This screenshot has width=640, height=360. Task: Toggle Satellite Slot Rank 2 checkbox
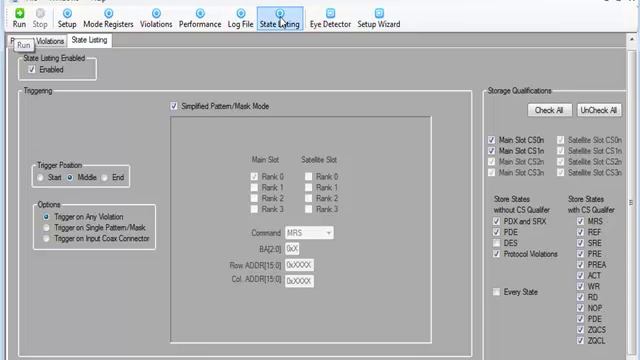(309, 198)
